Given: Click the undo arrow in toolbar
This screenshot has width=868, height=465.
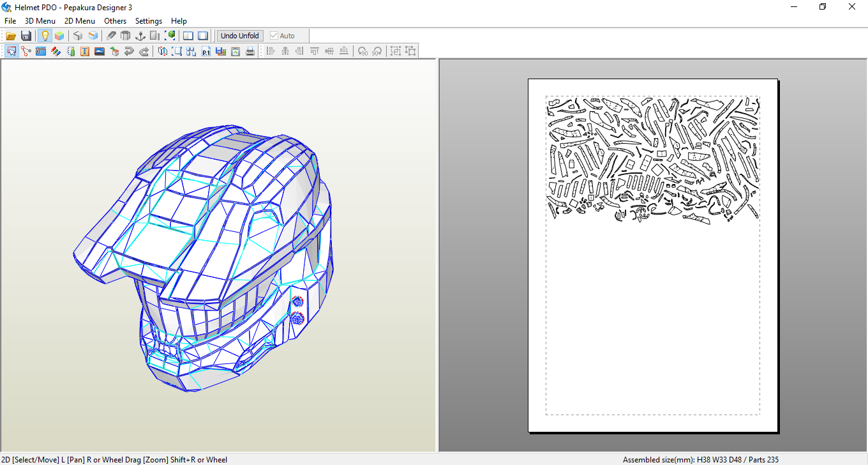Looking at the screenshot, I should (129, 52).
